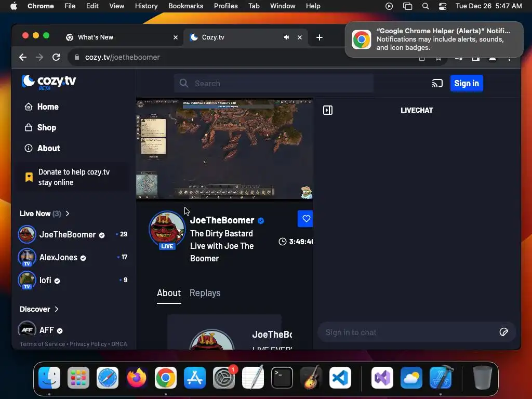The height and width of the screenshot is (399, 532).
Task: Click the chat sticker icon
Action: point(504,332)
